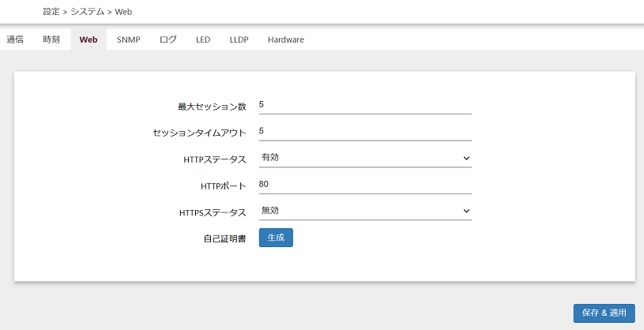Open the HTTPSステータス dropdown showing 無効

click(360, 211)
